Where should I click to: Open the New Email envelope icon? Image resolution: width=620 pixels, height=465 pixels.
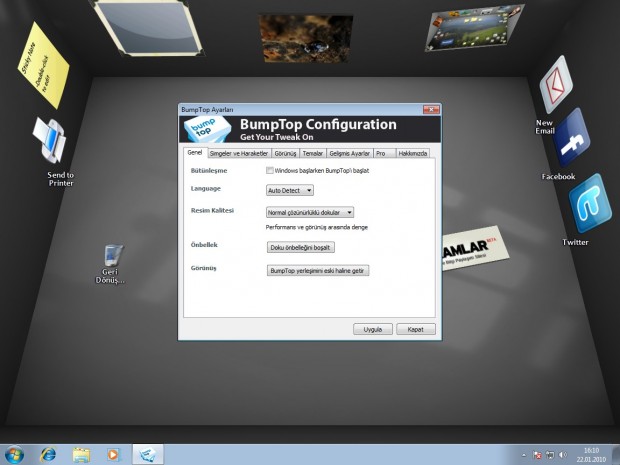click(556, 84)
